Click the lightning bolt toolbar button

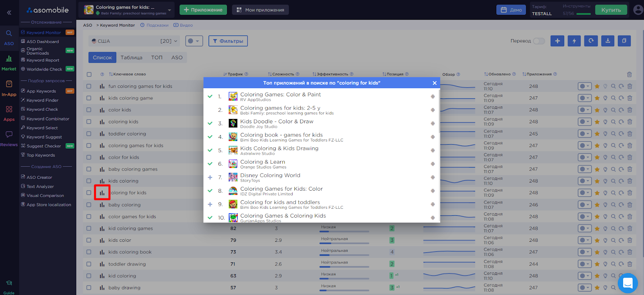(x=574, y=41)
